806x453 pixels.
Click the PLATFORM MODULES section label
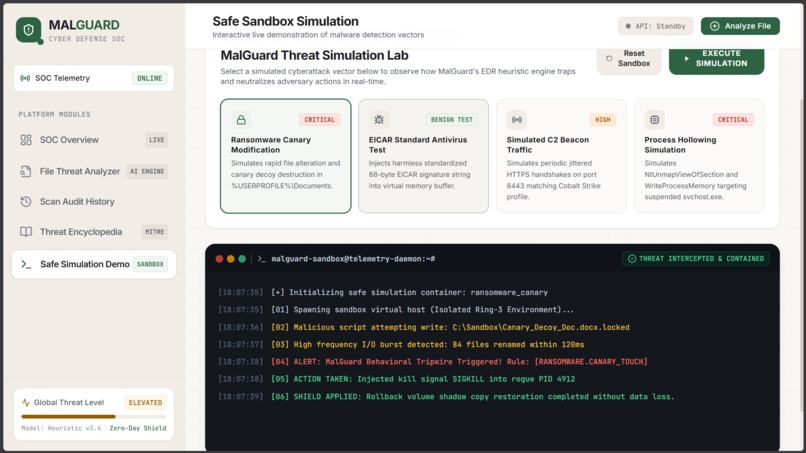click(x=54, y=115)
